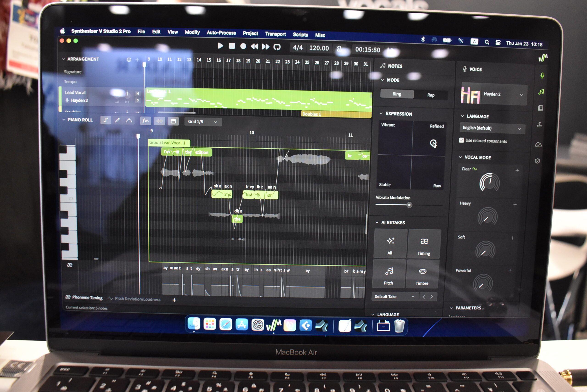Click the 120.00 tempo field
Image resolution: width=587 pixels, height=392 pixels.
coord(319,48)
